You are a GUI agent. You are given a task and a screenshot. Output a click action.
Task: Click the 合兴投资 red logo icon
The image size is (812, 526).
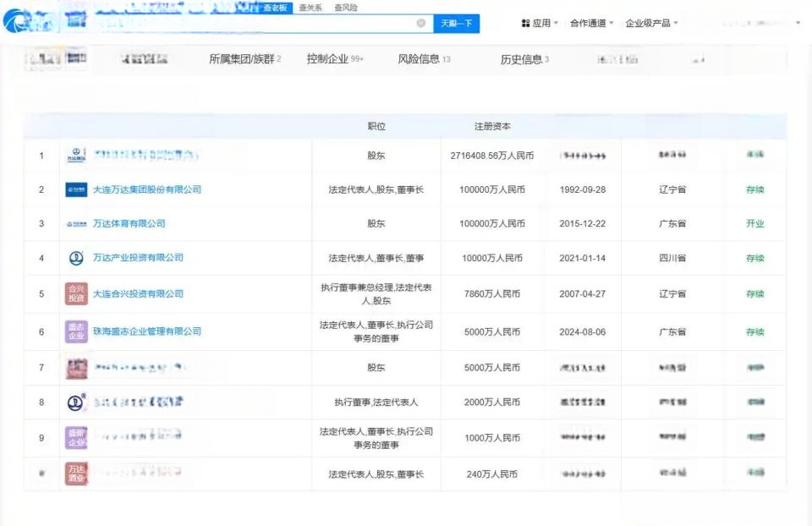click(x=76, y=293)
